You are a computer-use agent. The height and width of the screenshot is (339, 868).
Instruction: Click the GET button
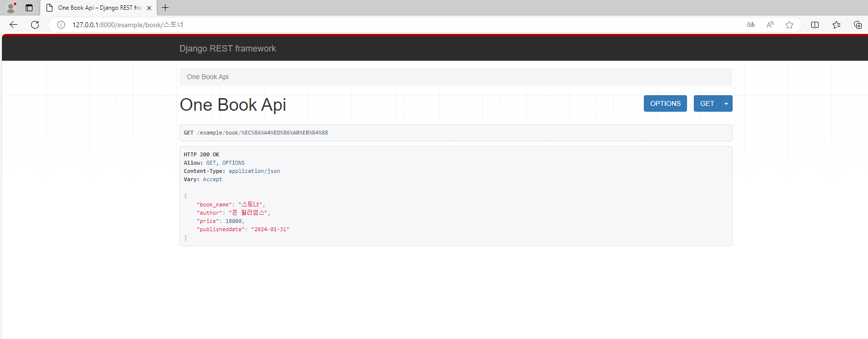pyautogui.click(x=707, y=103)
